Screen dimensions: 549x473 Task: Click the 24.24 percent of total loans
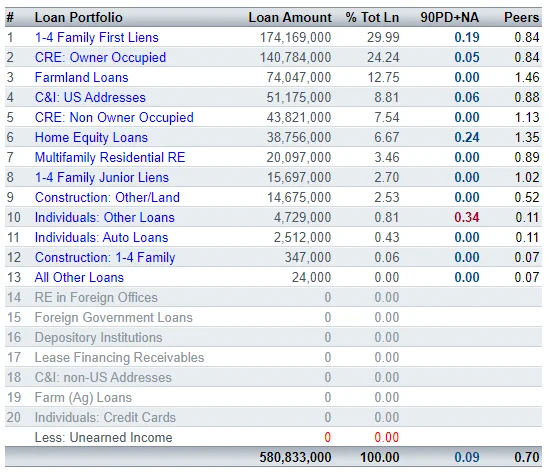click(383, 57)
